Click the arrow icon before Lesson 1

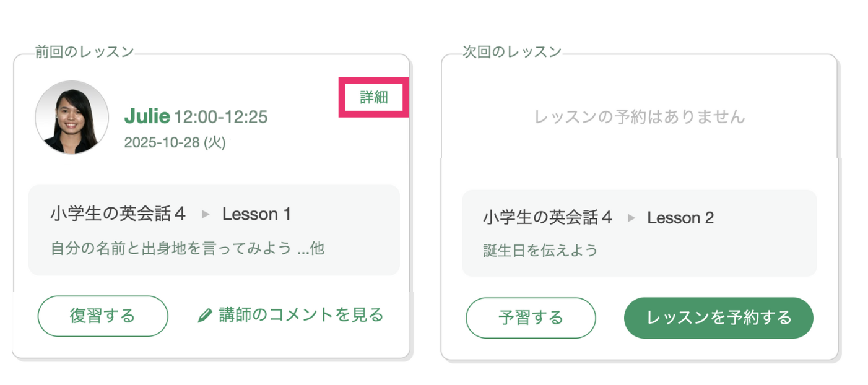[x=206, y=215]
